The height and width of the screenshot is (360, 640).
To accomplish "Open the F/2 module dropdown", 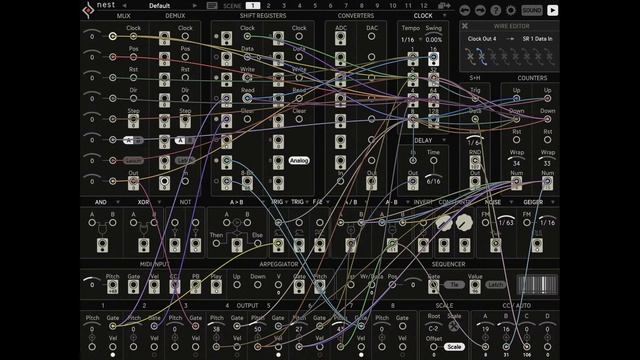I will 328,202.
